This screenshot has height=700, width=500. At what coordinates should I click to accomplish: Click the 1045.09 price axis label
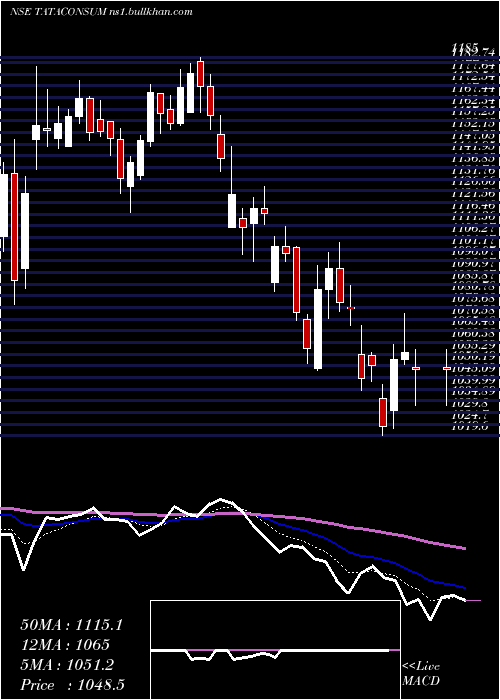474,369
